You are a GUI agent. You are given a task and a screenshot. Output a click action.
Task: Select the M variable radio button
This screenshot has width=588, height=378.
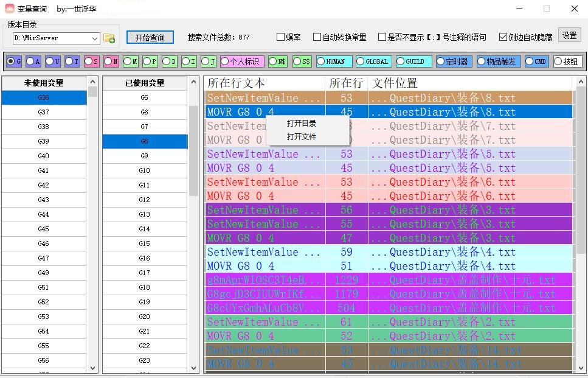click(131, 61)
